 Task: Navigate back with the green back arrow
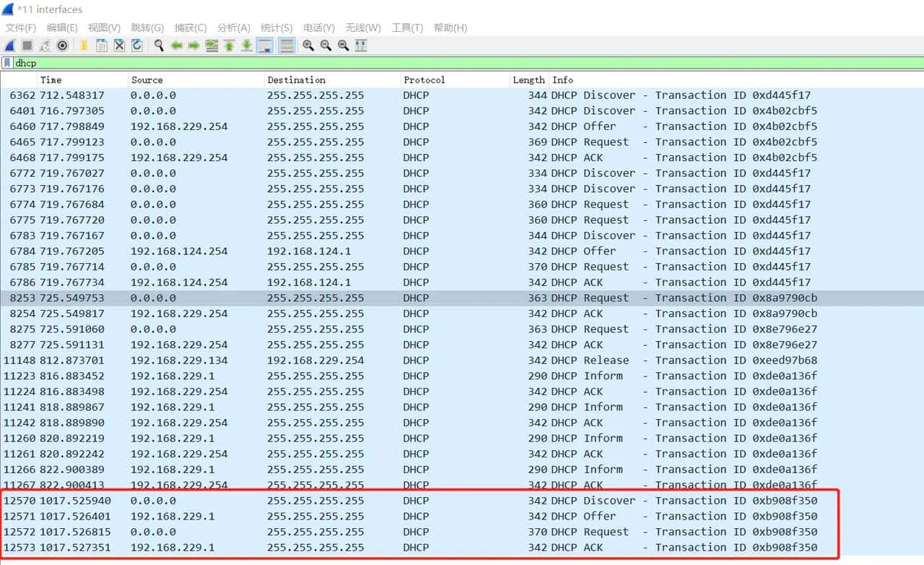178,46
